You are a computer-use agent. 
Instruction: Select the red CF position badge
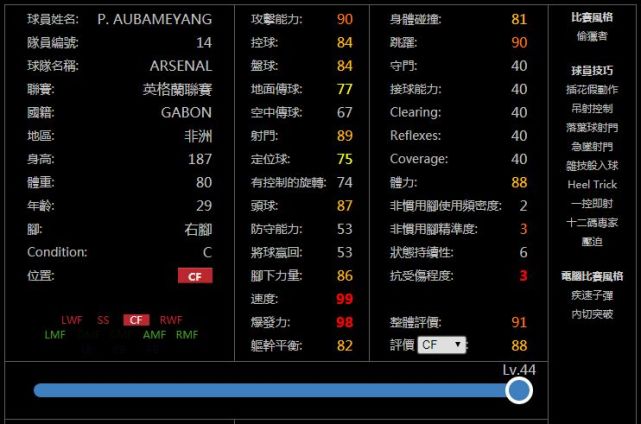(195, 276)
